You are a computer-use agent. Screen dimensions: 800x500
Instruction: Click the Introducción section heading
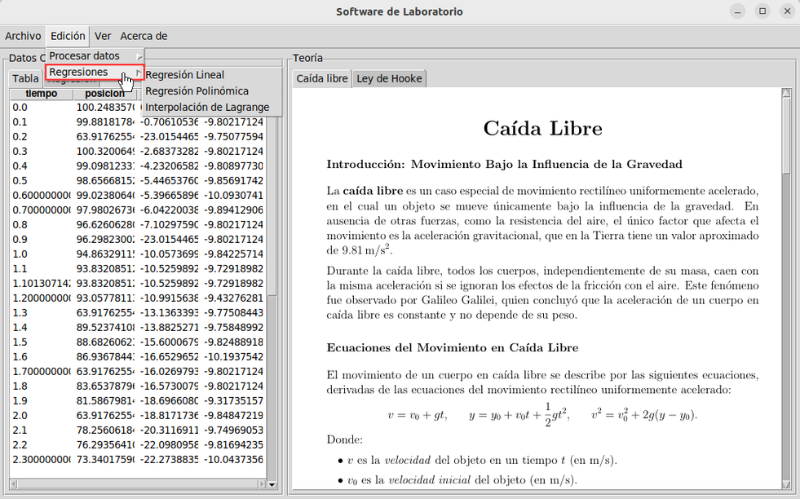pos(505,165)
